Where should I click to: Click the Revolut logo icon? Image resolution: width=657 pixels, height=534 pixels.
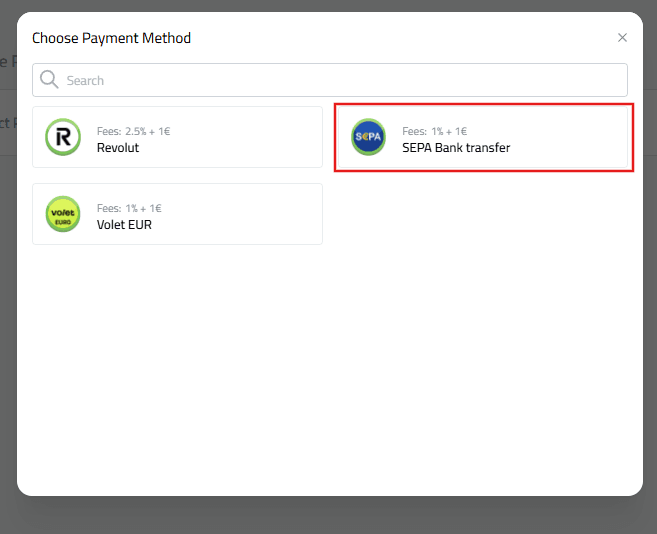point(63,137)
